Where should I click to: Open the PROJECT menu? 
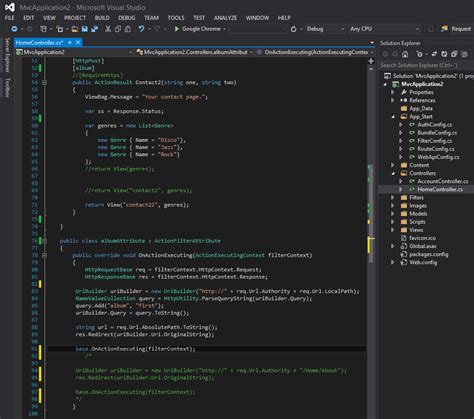point(75,18)
